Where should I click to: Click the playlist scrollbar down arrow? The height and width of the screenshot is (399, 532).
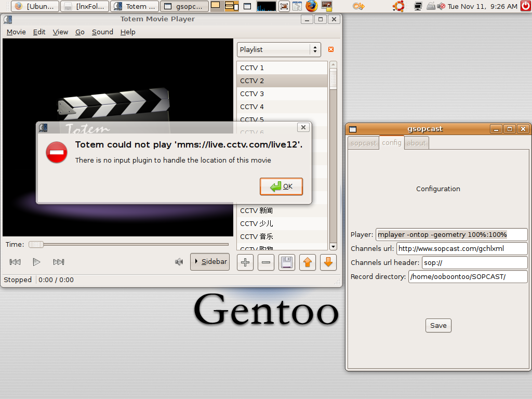333,247
